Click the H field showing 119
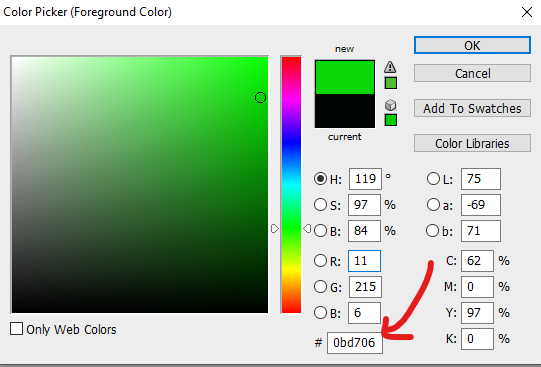This screenshot has height=367, width=541. (365, 179)
